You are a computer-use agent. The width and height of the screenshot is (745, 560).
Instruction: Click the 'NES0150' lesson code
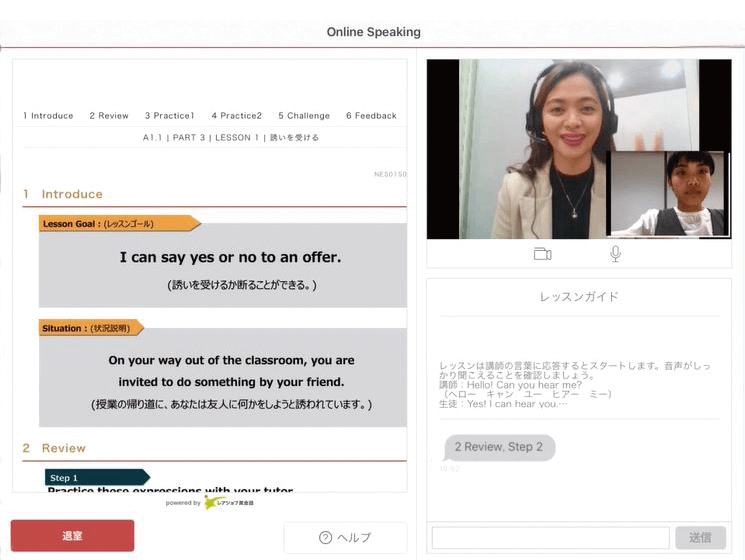[x=390, y=174]
